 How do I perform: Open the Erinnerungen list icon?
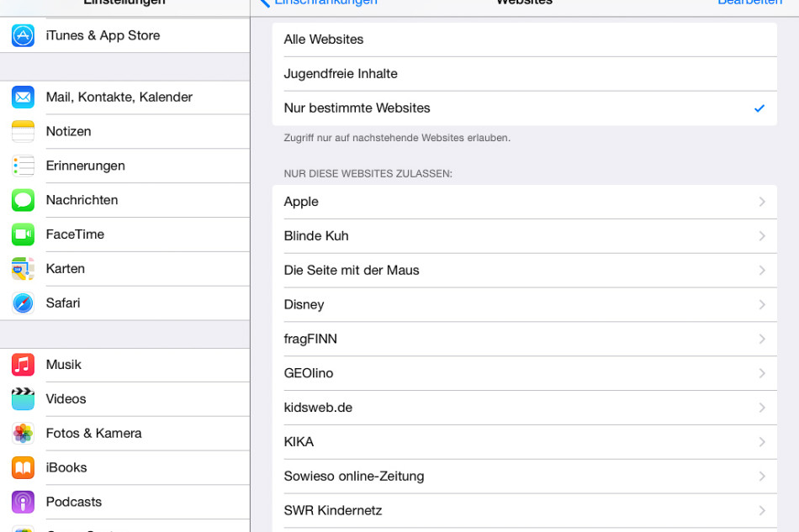[23, 166]
